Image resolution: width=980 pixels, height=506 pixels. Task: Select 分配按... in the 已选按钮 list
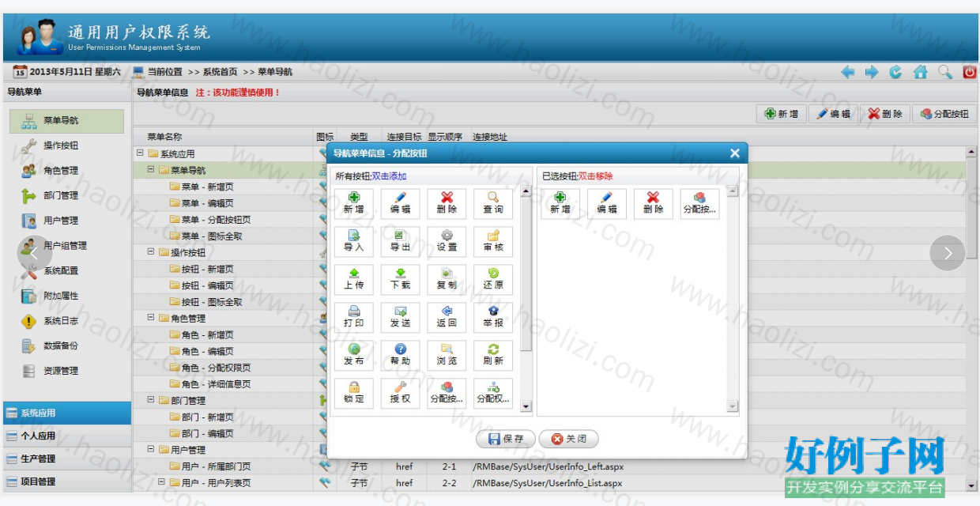pyautogui.click(x=699, y=203)
